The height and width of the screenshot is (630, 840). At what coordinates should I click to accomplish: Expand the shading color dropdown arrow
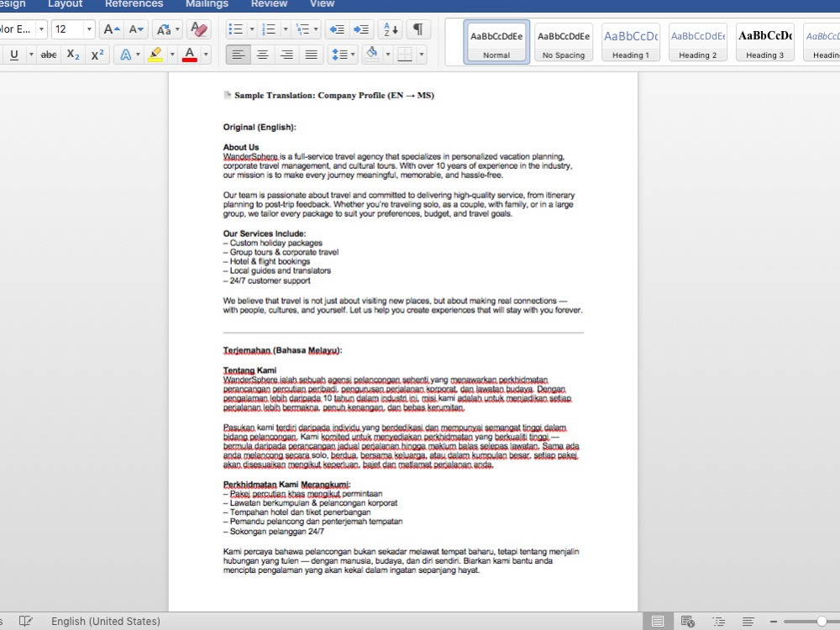[388, 55]
